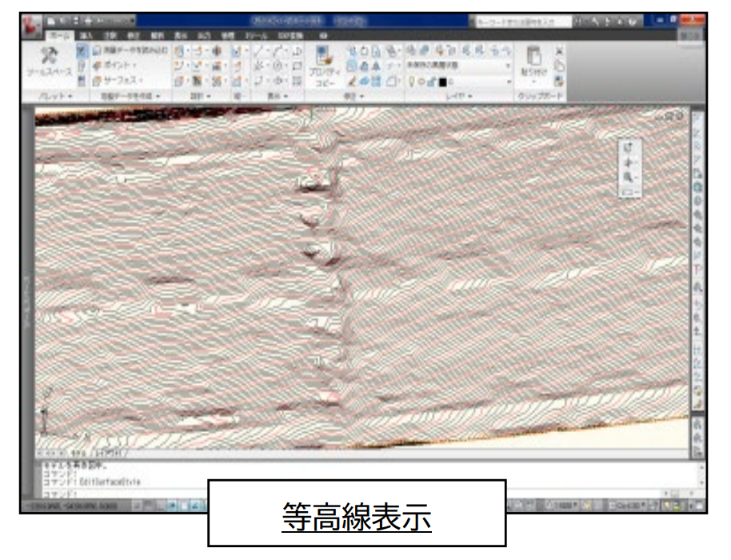731x560 pixels.
Task: Open the Insert (挿入) ribbon tab
Action: pyautogui.click(x=86, y=36)
